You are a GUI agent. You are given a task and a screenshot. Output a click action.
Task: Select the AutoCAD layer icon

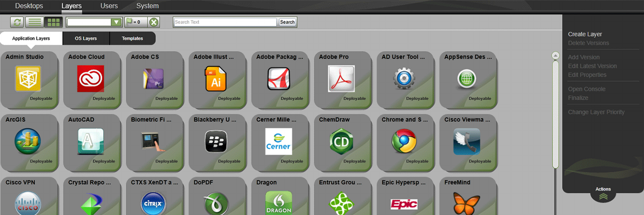pos(91,141)
